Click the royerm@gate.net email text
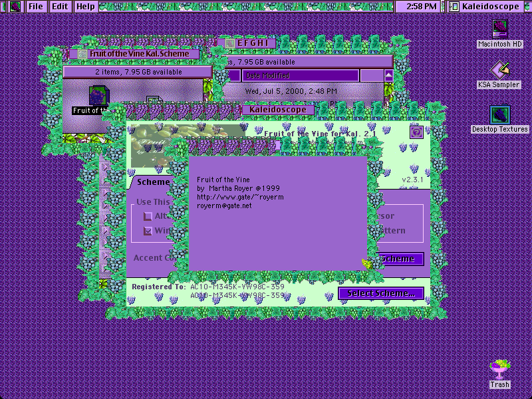This screenshot has width=532, height=399. click(x=224, y=205)
